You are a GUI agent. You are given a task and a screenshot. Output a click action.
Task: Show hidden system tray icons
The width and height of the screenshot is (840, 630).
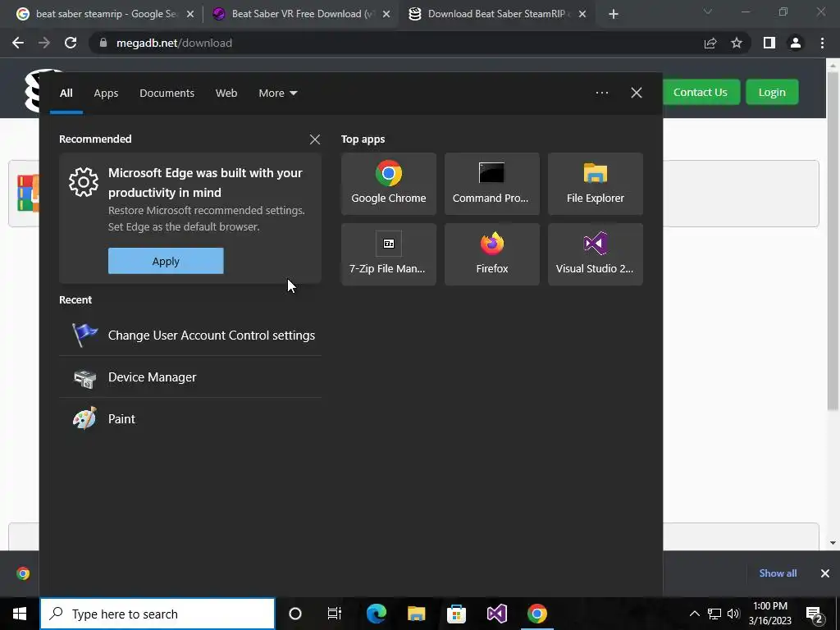pyautogui.click(x=694, y=614)
